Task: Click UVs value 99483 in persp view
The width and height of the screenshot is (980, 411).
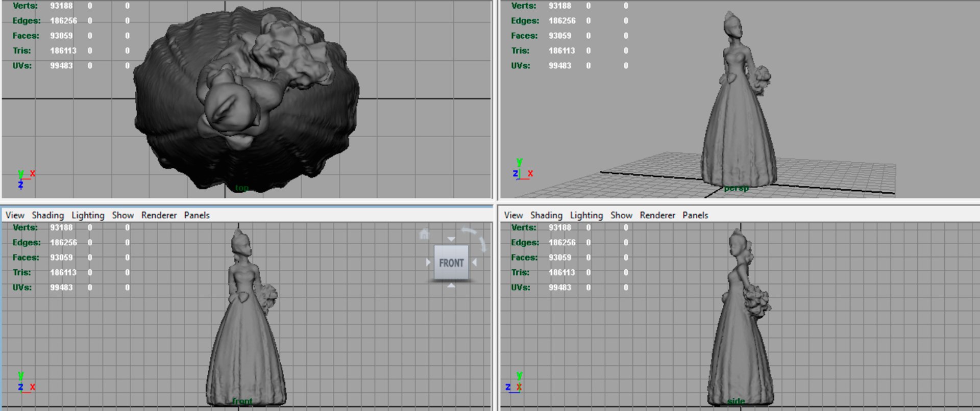Action: pos(560,66)
